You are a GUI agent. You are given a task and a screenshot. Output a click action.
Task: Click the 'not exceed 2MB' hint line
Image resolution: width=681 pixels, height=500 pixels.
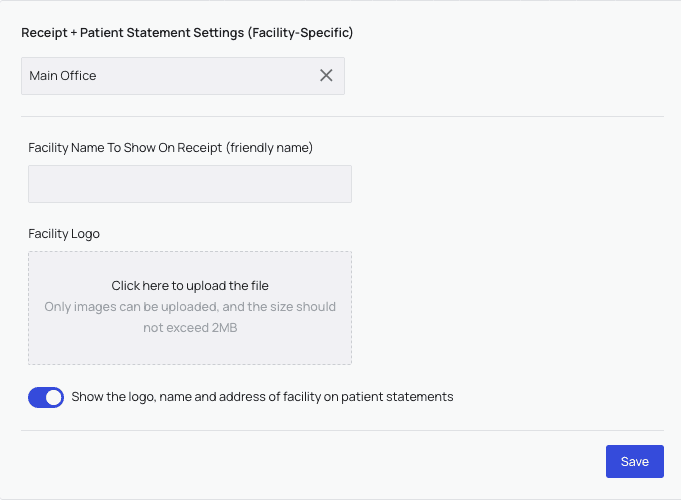click(x=190, y=327)
